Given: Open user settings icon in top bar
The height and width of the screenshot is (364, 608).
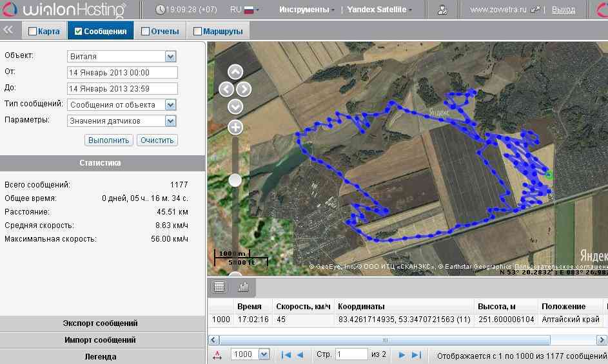Looking at the screenshot, I should click(442, 10).
